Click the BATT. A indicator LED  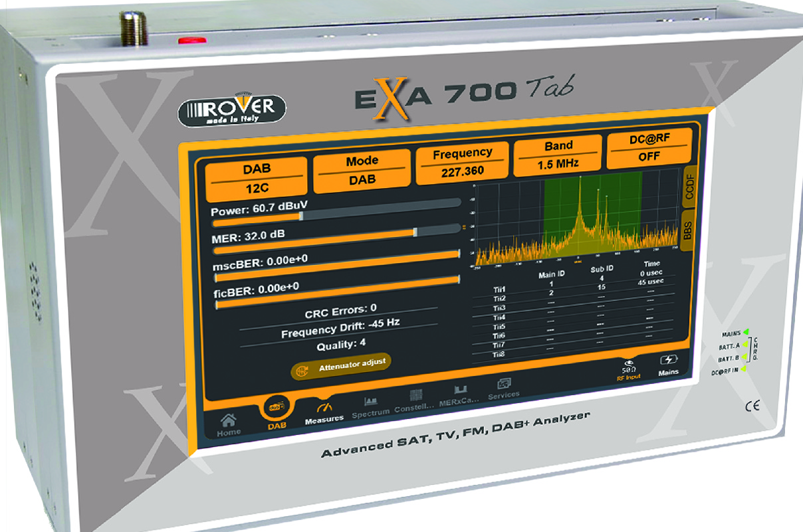(x=746, y=343)
